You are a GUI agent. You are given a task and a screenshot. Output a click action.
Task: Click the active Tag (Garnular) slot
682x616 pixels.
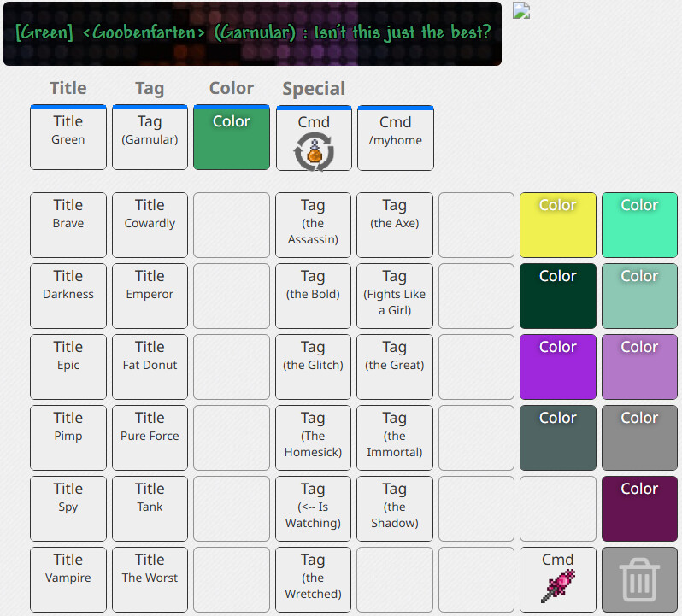150,138
